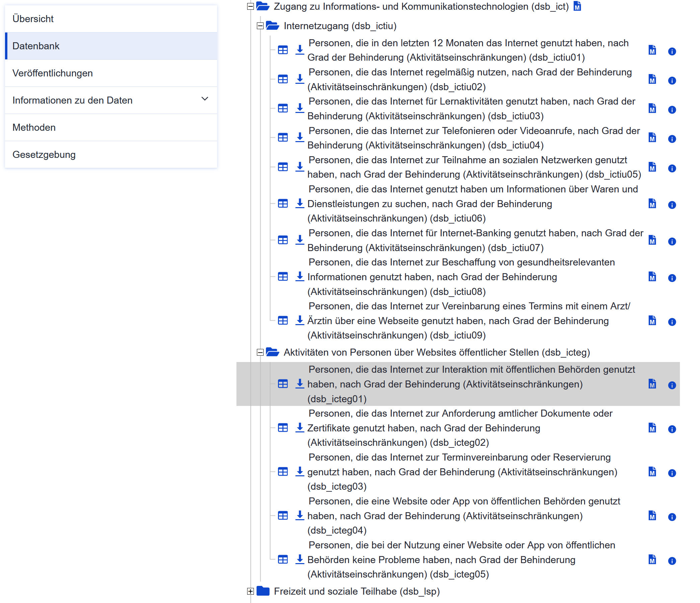Open metadata file for dsb_ictiu01

click(652, 50)
